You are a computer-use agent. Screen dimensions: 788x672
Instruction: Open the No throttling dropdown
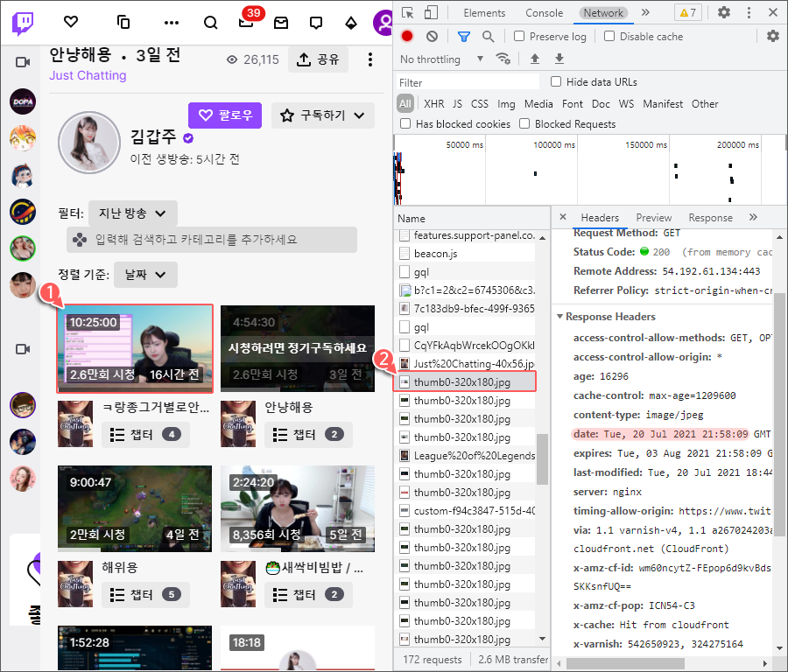(432, 59)
